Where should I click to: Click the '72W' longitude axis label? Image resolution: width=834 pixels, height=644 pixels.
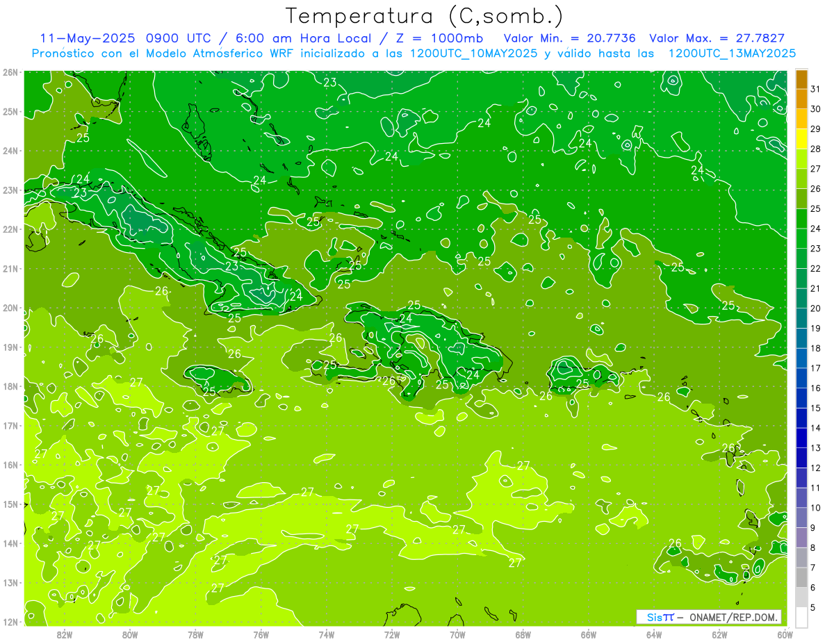coord(392,634)
